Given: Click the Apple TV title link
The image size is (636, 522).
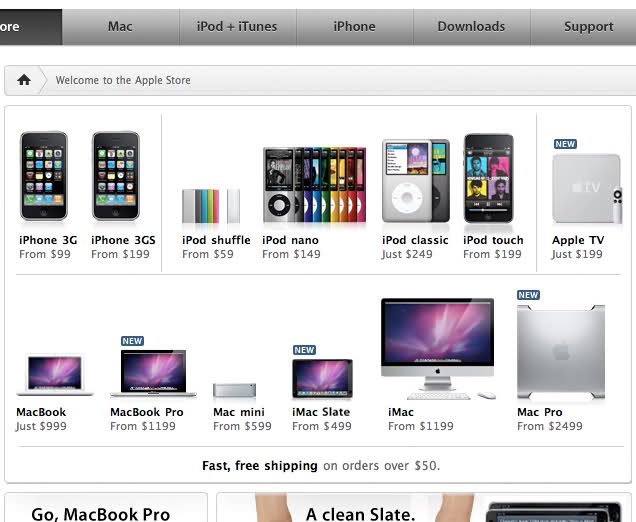Looking at the screenshot, I should [x=578, y=240].
